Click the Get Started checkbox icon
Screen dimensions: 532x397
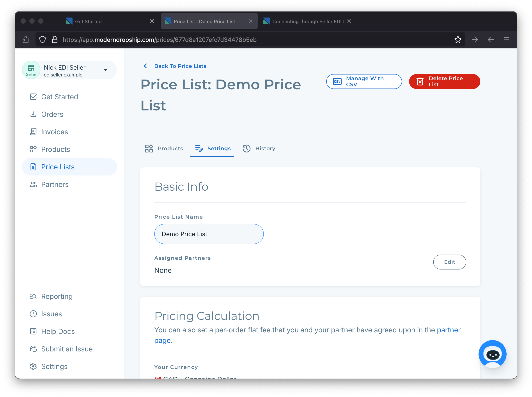click(33, 97)
